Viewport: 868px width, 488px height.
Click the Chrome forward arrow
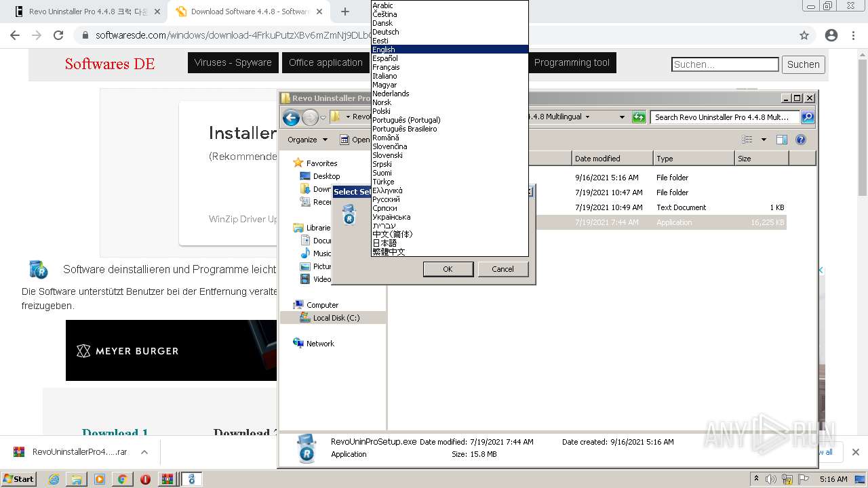[x=37, y=35]
